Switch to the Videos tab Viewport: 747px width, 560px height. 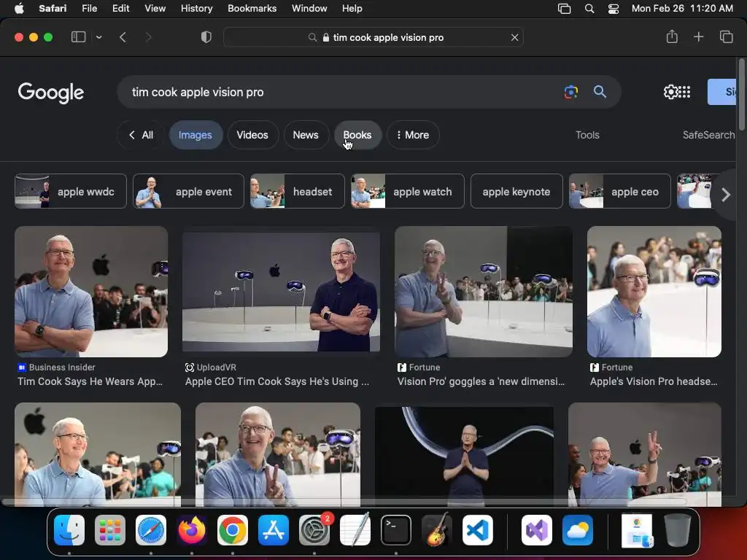coord(252,135)
